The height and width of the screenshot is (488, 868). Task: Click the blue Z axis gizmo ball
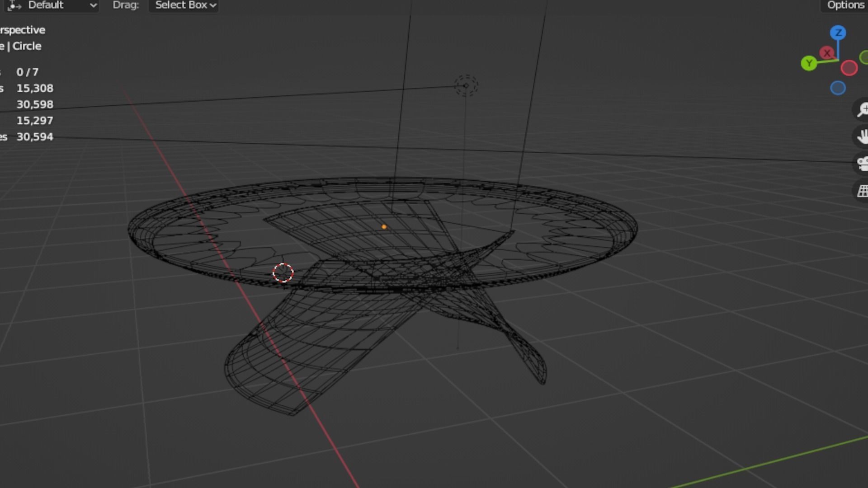click(838, 33)
